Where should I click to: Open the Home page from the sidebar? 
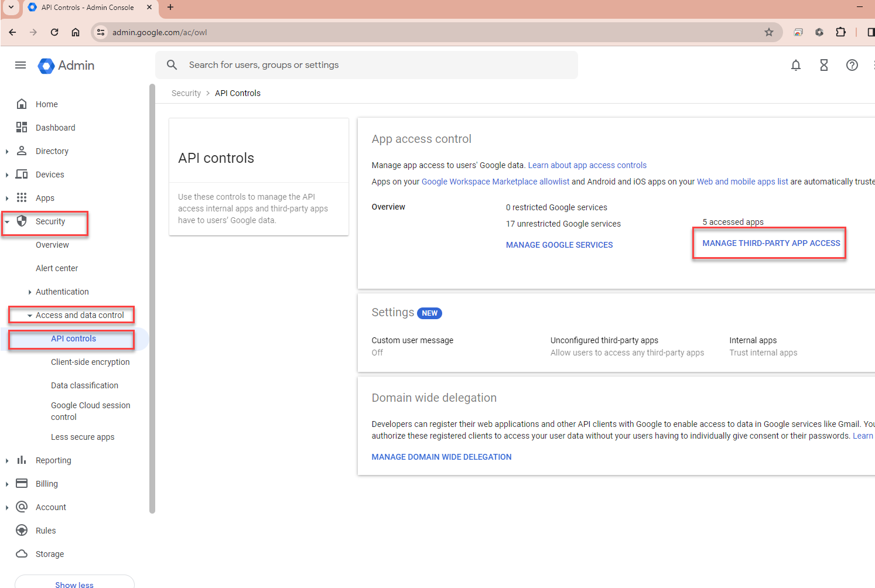(47, 104)
